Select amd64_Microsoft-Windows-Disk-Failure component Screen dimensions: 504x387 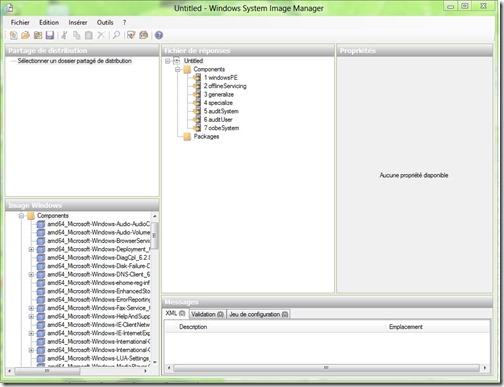(x=99, y=266)
